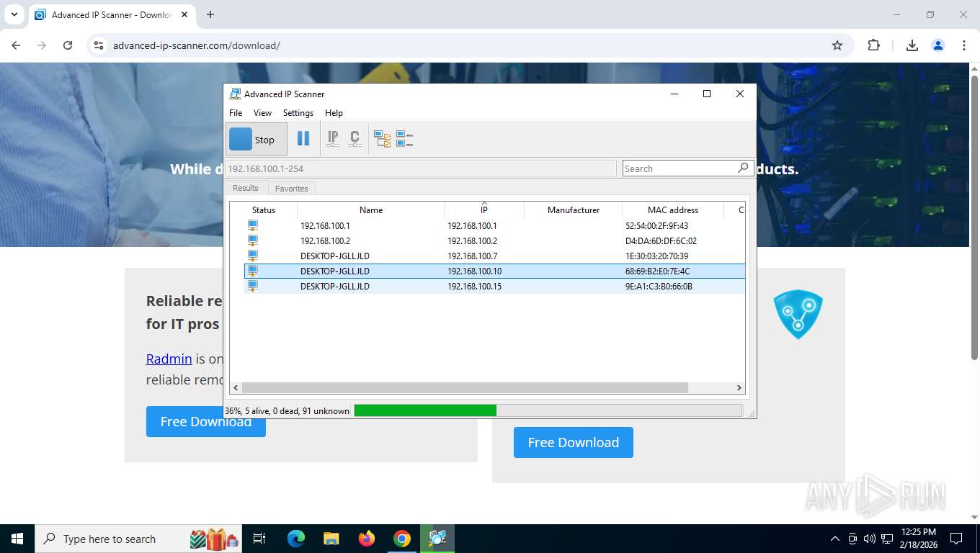
Task: Click the status icon of 192.168.100.15 row
Action: tap(253, 287)
